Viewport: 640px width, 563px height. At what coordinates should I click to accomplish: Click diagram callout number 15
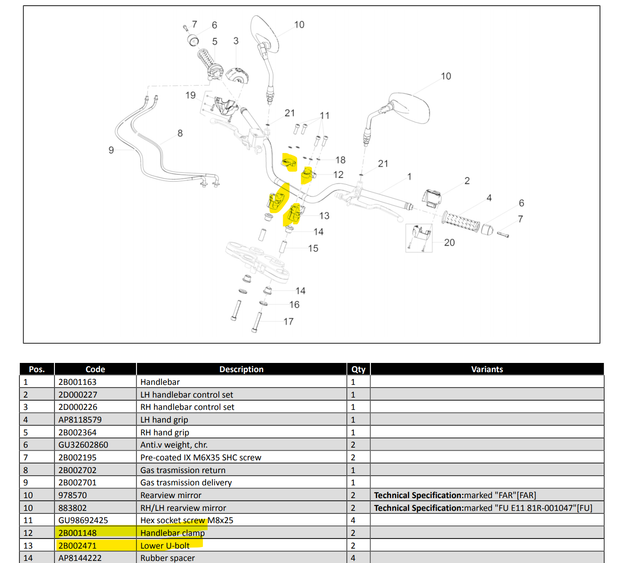pyautogui.click(x=313, y=248)
